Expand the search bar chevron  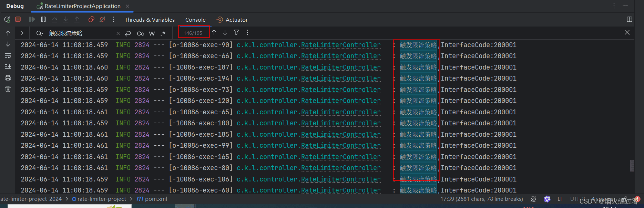click(22, 33)
